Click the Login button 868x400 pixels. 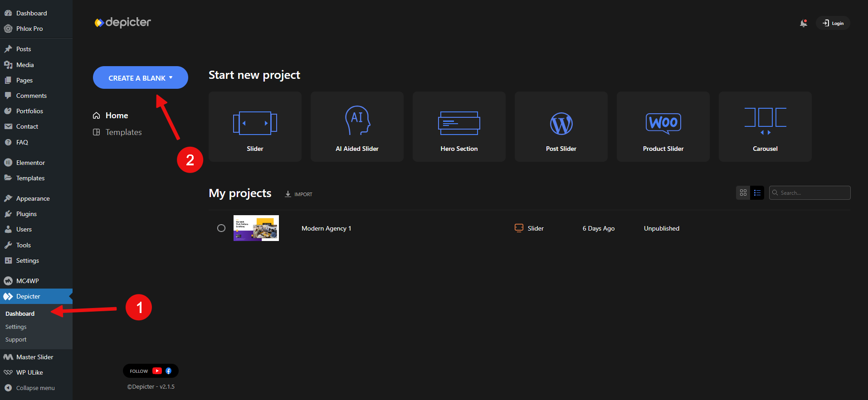[x=833, y=23]
